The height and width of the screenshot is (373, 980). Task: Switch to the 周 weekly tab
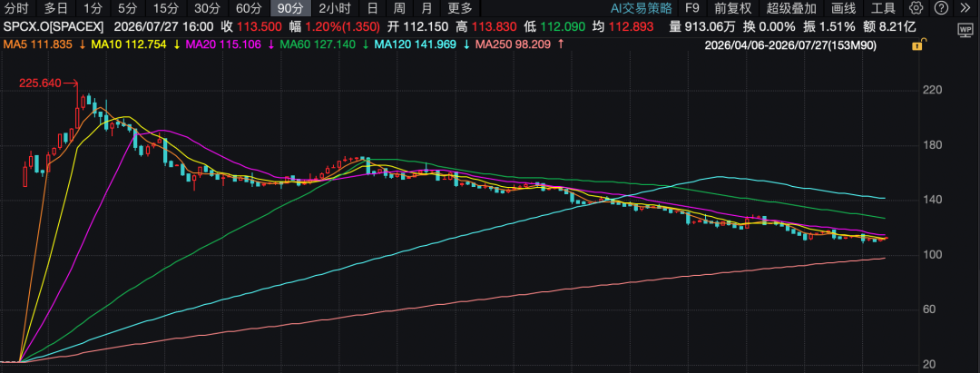point(398,8)
